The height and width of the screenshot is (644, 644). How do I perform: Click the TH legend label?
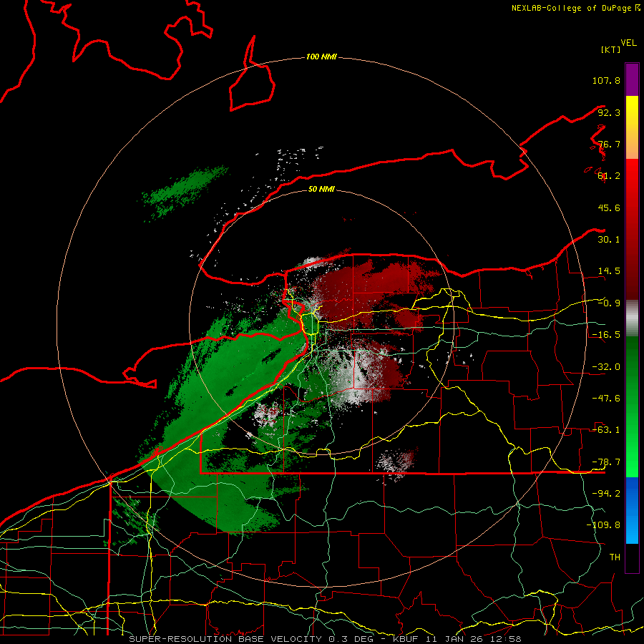click(615, 557)
